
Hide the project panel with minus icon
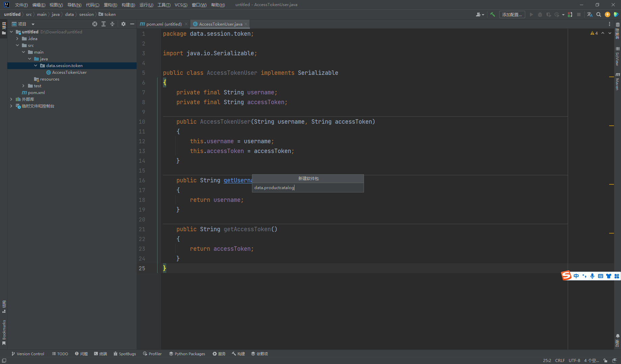[x=132, y=24]
